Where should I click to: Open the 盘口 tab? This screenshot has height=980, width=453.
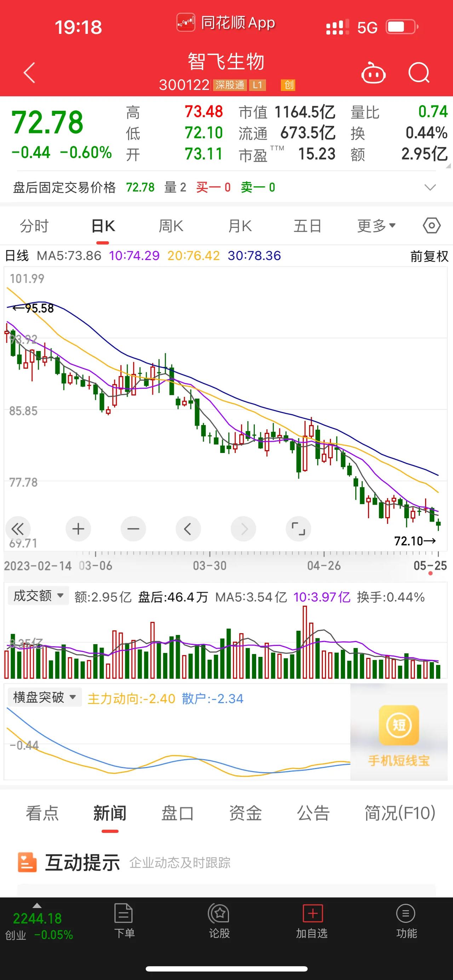178,813
